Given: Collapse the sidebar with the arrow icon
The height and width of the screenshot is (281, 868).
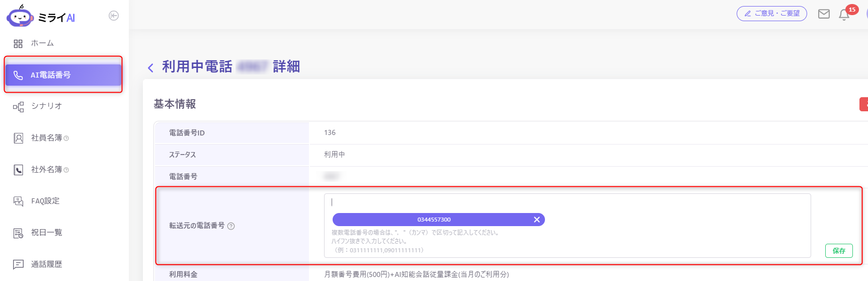Looking at the screenshot, I should click(114, 16).
